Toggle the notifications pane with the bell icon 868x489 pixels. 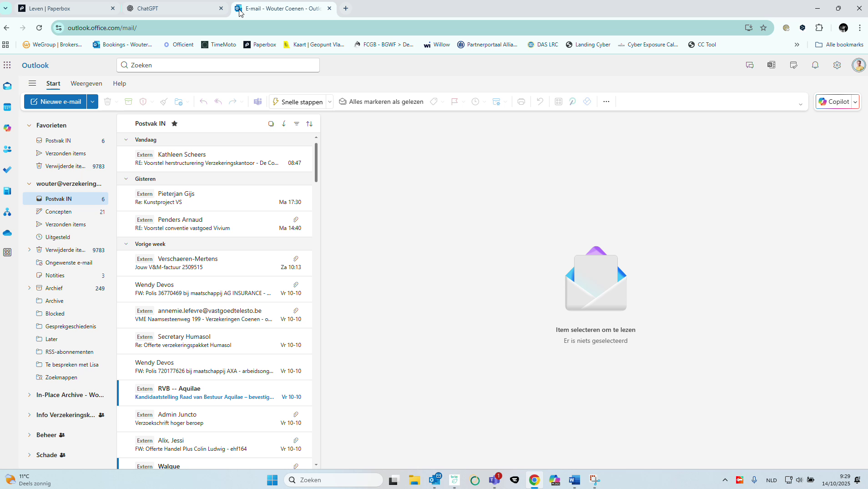point(815,65)
